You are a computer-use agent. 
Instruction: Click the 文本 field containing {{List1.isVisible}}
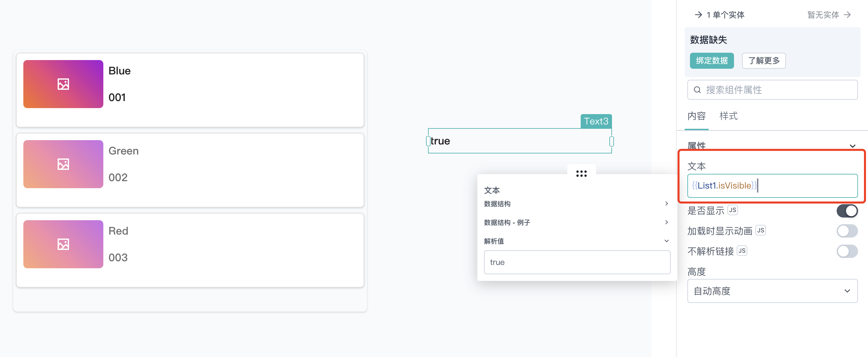pyautogui.click(x=772, y=186)
